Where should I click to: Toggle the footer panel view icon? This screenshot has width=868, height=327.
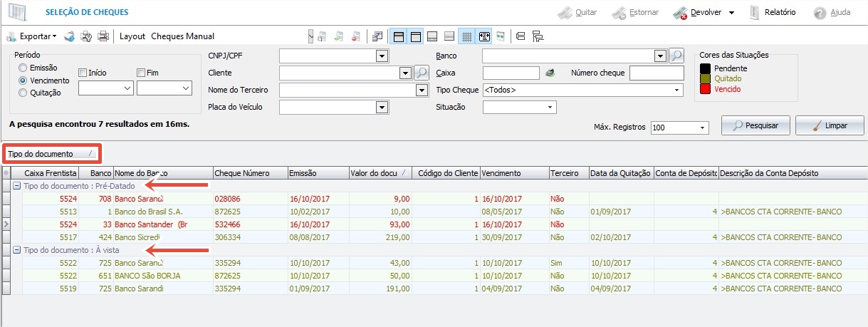point(432,36)
